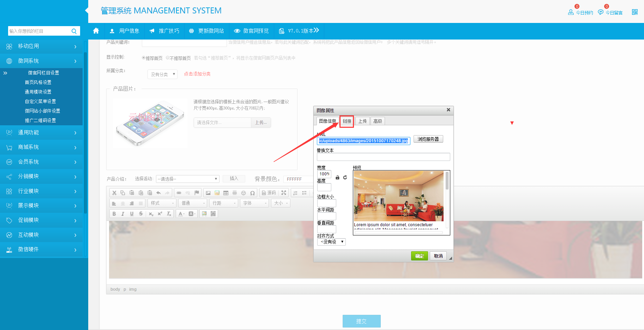Open the 没有分类 category dropdown

coord(162,74)
